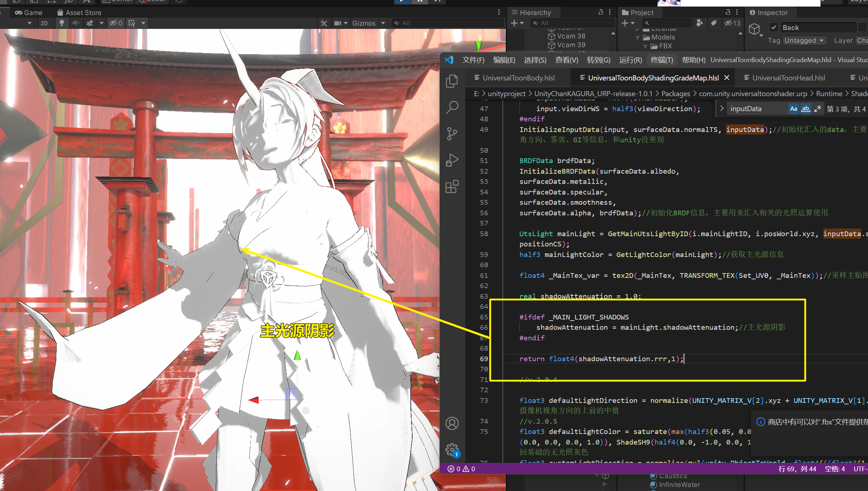Switch to the Game tab
The width and height of the screenshot is (868, 491).
[29, 12]
